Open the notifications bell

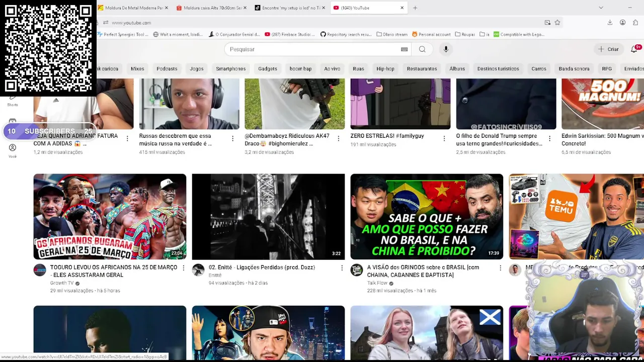point(635,49)
